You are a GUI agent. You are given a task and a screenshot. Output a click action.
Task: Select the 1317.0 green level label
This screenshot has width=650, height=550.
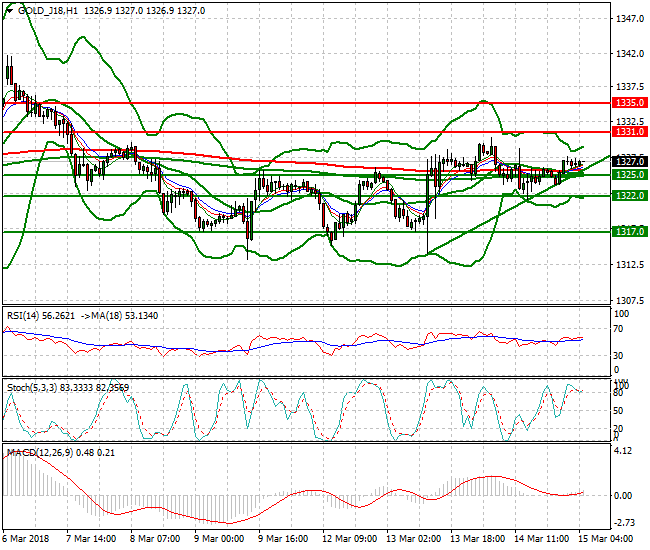[630, 231]
